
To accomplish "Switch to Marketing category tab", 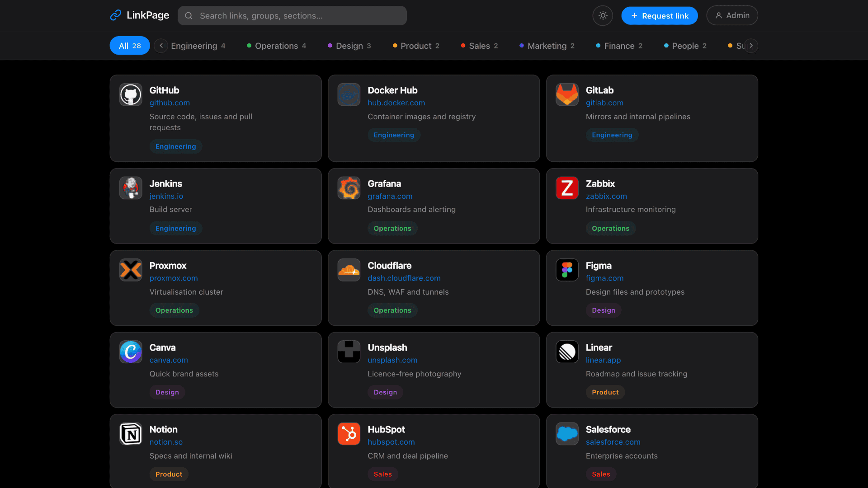I will [547, 46].
